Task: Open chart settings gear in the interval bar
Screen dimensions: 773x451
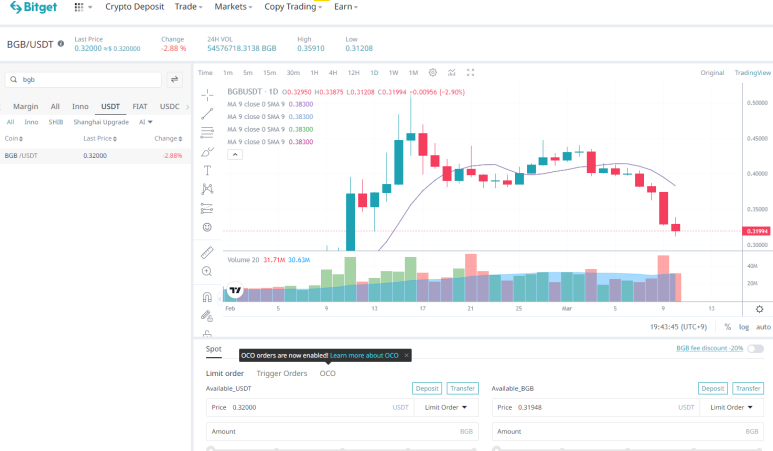Action: 432,72
